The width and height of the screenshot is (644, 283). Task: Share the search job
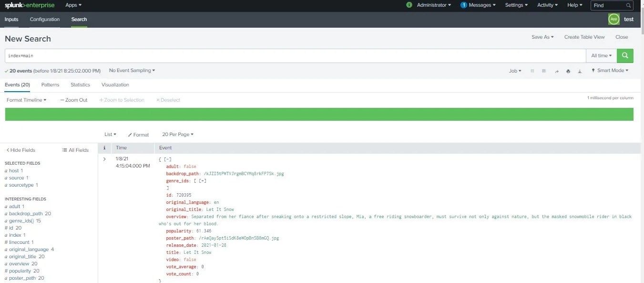click(556, 71)
